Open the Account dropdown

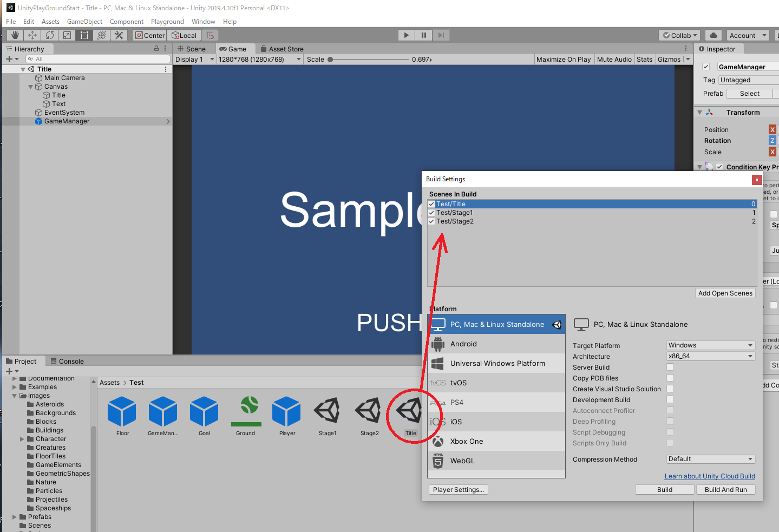pyautogui.click(x=748, y=35)
